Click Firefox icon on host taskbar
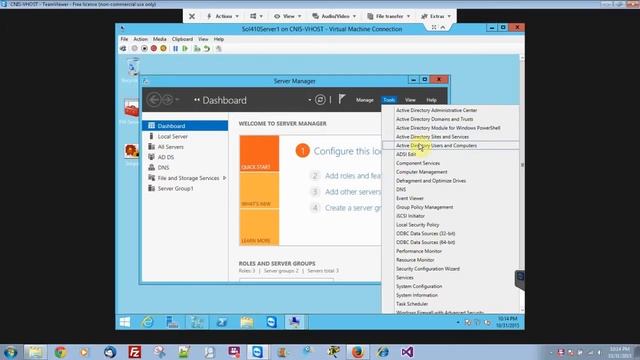This screenshot has height=360, width=640. click(x=358, y=352)
